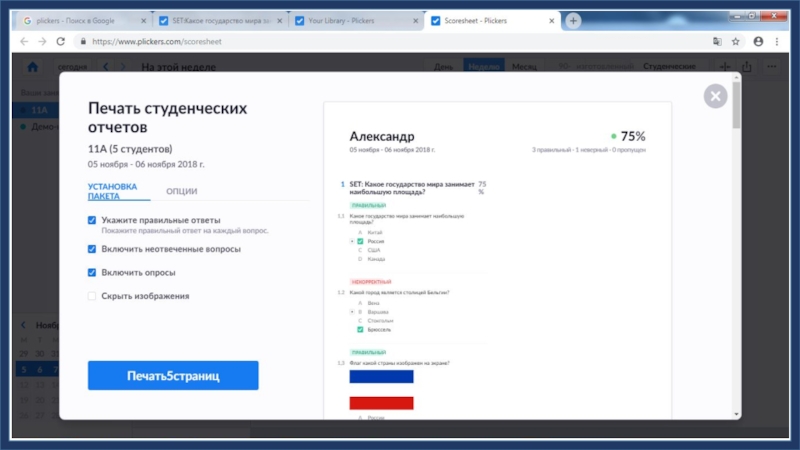Open a new browser tab with plus button

pos(573,20)
